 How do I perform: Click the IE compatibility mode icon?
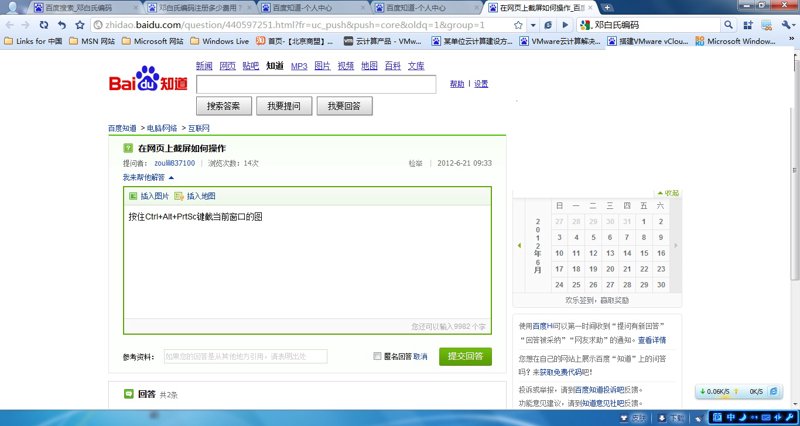548,25
